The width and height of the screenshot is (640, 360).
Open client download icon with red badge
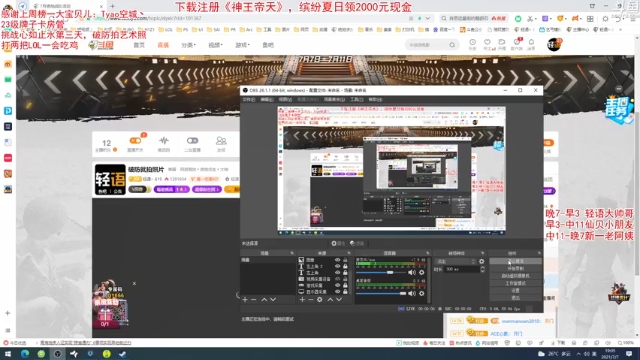[517, 42]
